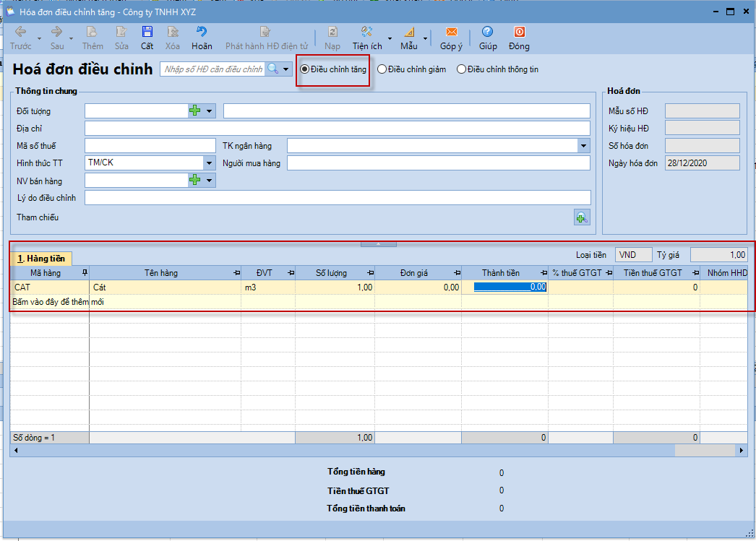Viewport: 756px width, 541px height.
Task: Undo changes with Hoãn
Action: point(202,38)
